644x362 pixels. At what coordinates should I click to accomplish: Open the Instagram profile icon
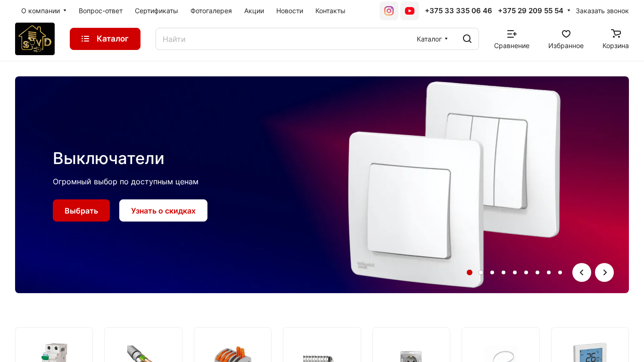[x=389, y=11]
